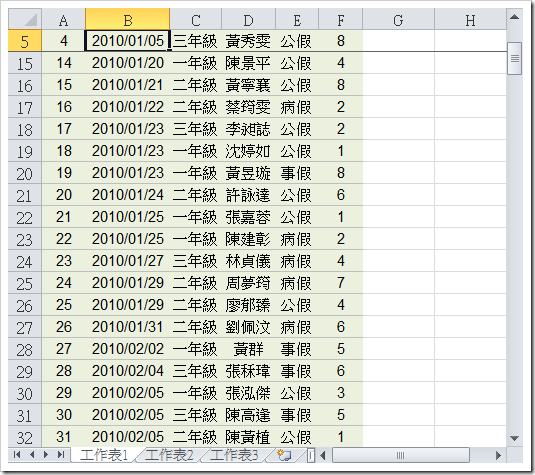The width and height of the screenshot is (535, 475).
Task: Go to first sheet tab arrow
Action: (17, 455)
